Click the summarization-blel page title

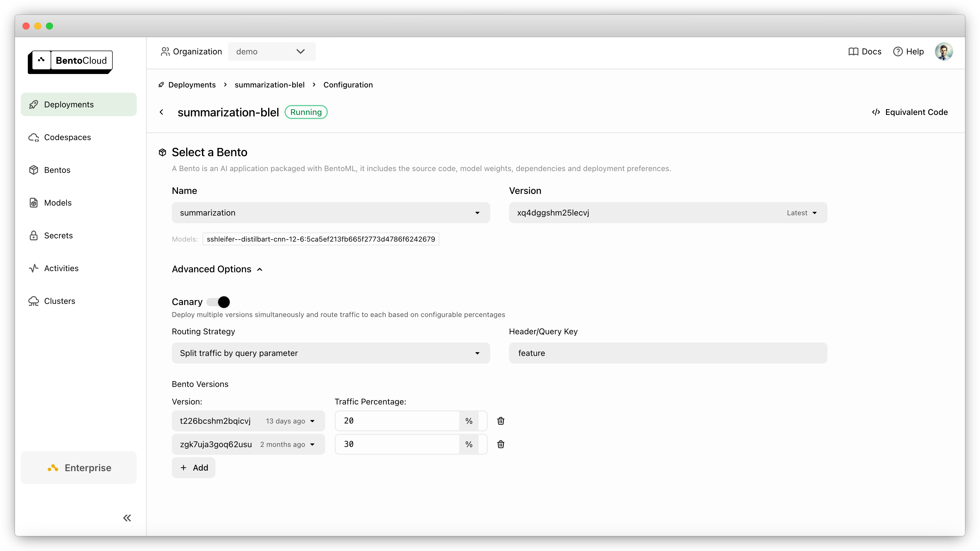click(x=228, y=112)
